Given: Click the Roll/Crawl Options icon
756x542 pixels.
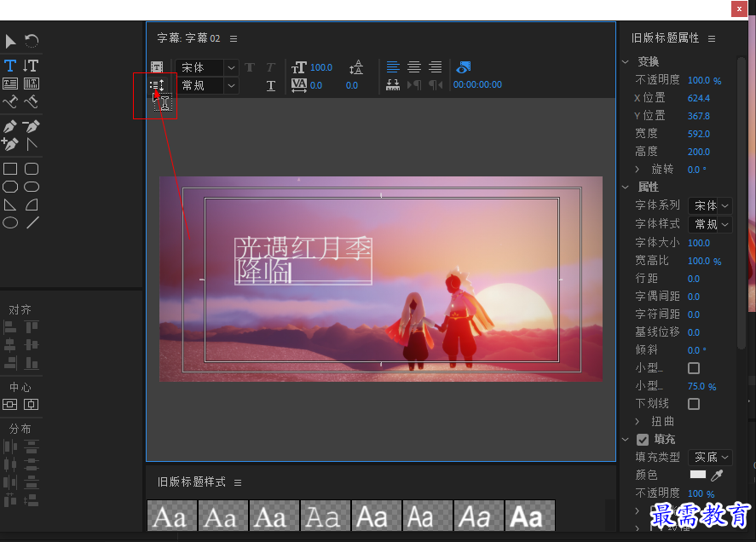Looking at the screenshot, I should pyautogui.click(x=157, y=85).
